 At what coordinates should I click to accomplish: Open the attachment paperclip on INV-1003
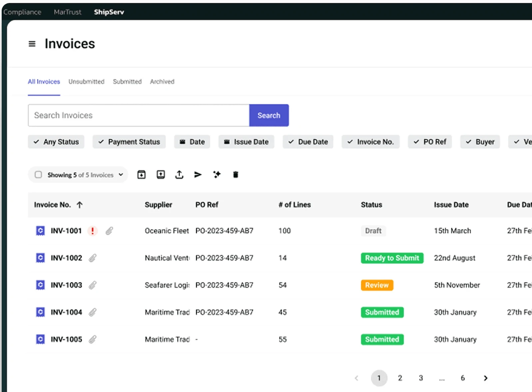[93, 285]
